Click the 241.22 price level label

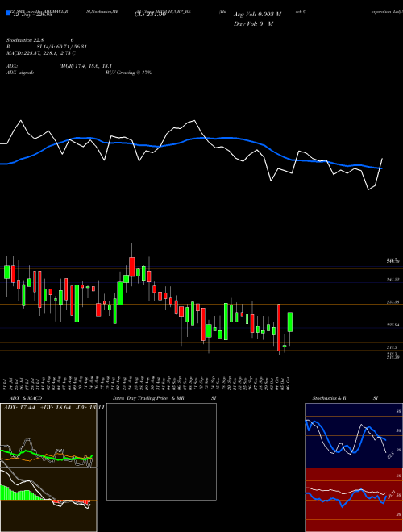[x=393, y=280]
